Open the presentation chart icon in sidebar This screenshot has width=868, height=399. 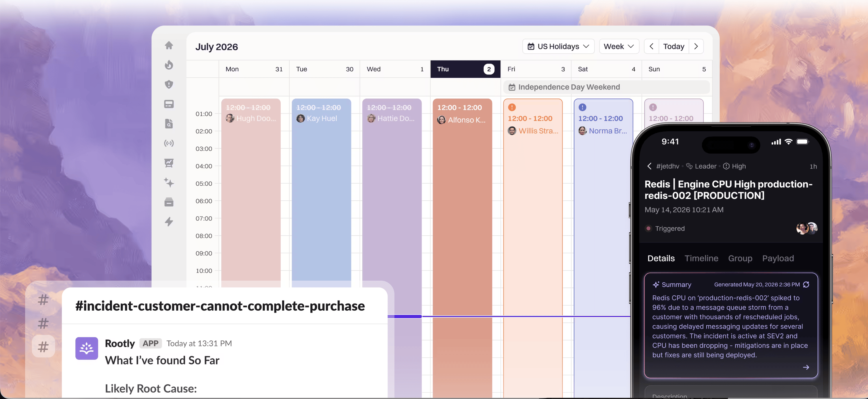[x=169, y=163]
